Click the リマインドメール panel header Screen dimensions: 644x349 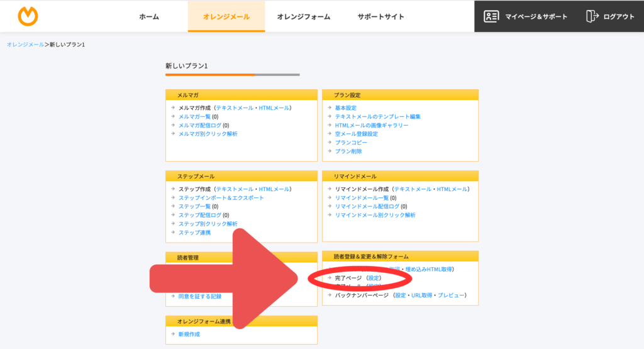(401, 176)
